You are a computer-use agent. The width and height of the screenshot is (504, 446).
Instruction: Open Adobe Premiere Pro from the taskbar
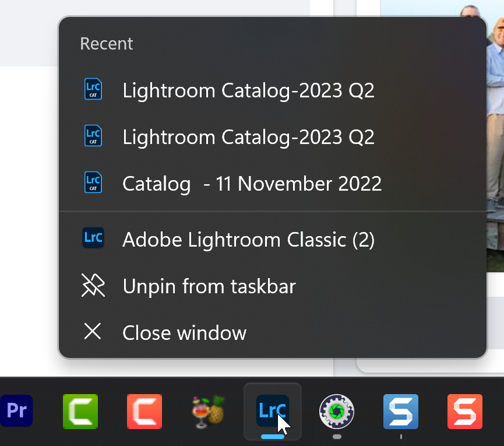[x=16, y=411]
